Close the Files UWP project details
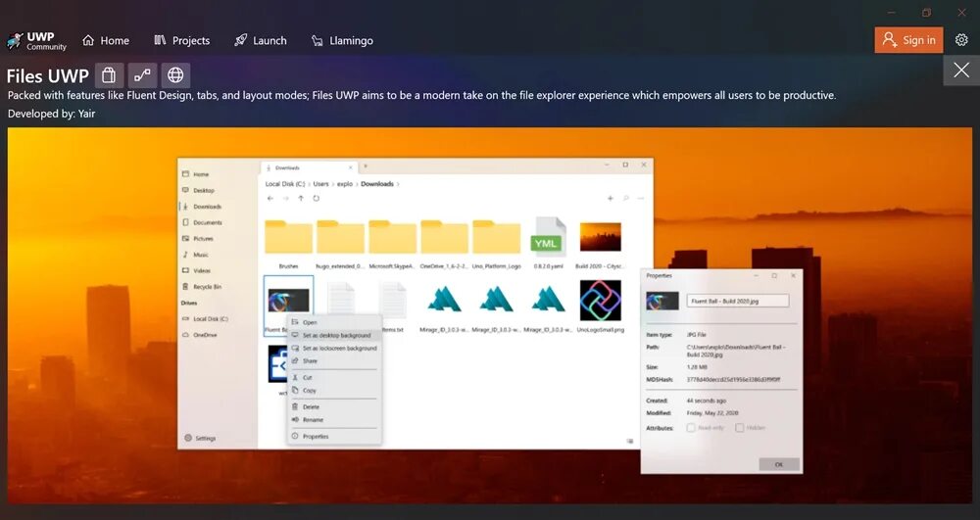Viewport: 980px width, 520px height. click(961, 70)
